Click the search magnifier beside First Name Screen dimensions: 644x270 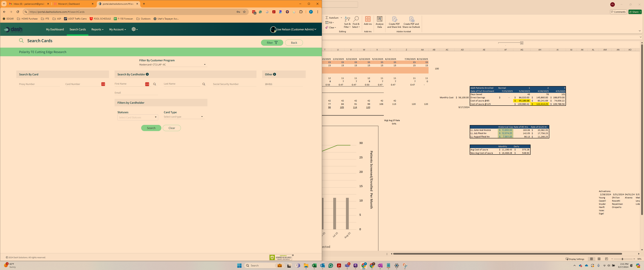coord(154,84)
